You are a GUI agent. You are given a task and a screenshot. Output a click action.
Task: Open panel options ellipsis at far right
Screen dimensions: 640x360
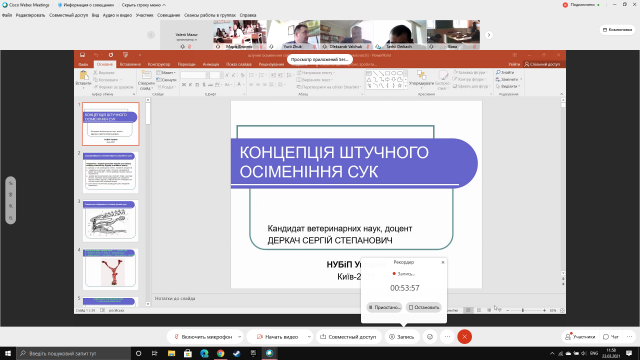[x=629, y=337]
